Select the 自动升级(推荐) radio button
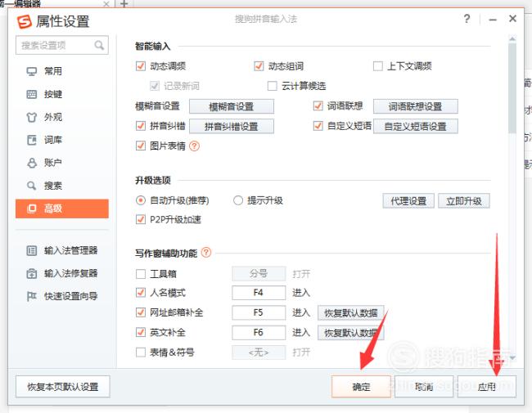Screen dimensions: 532x413 (141, 200)
